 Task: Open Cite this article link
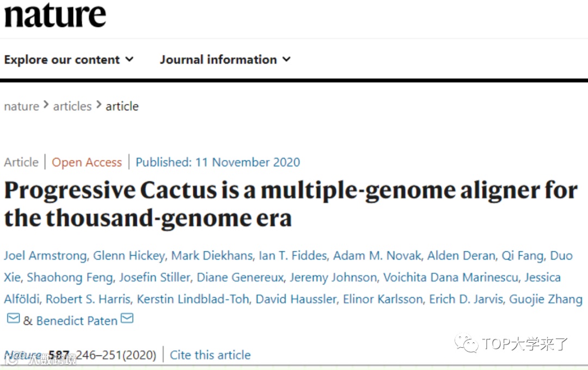click(x=210, y=355)
